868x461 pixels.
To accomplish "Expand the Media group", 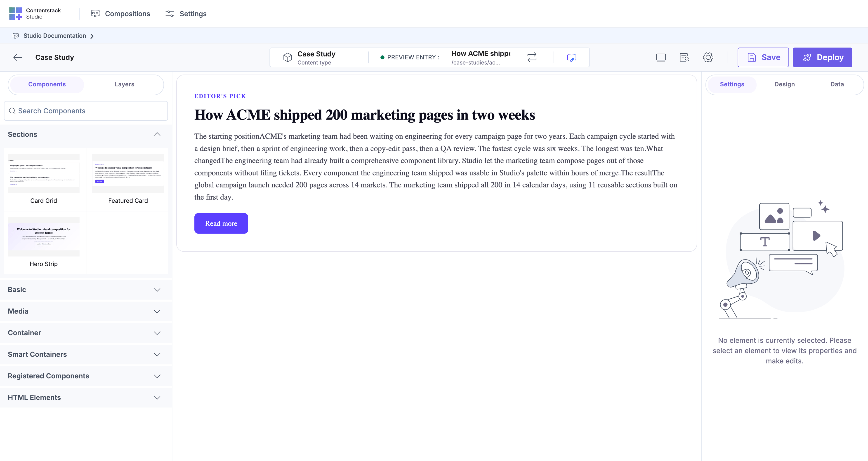I will click(x=86, y=311).
